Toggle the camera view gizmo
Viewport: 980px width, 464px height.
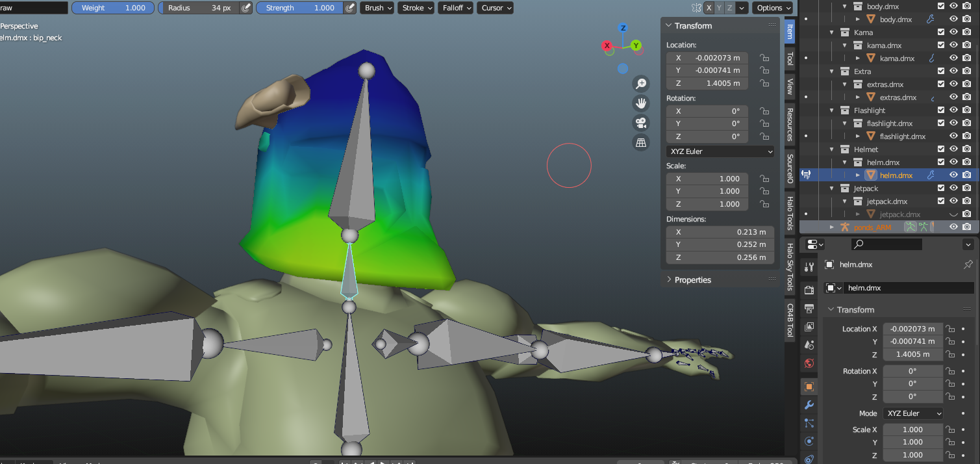pyautogui.click(x=641, y=123)
